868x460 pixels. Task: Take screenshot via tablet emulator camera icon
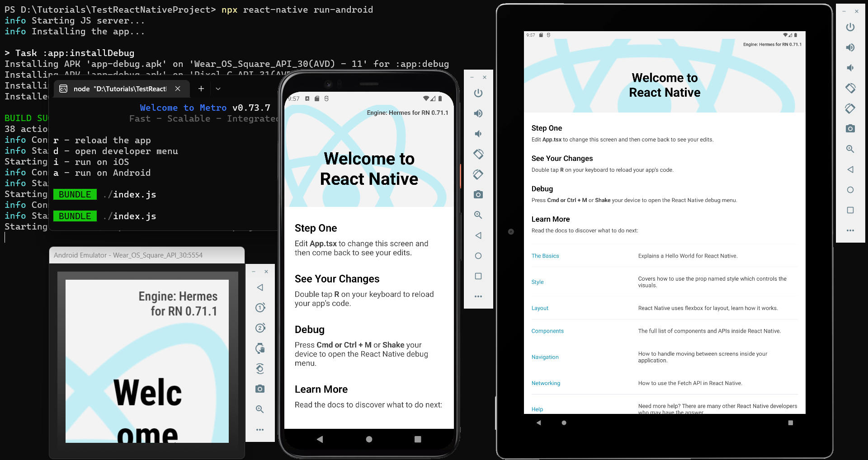click(x=850, y=129)
